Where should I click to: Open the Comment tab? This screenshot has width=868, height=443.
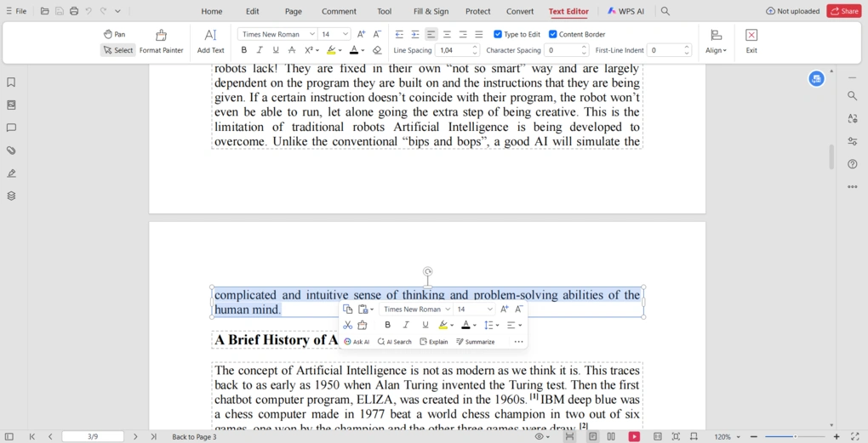pyautogui.click(x=339, y=11)
